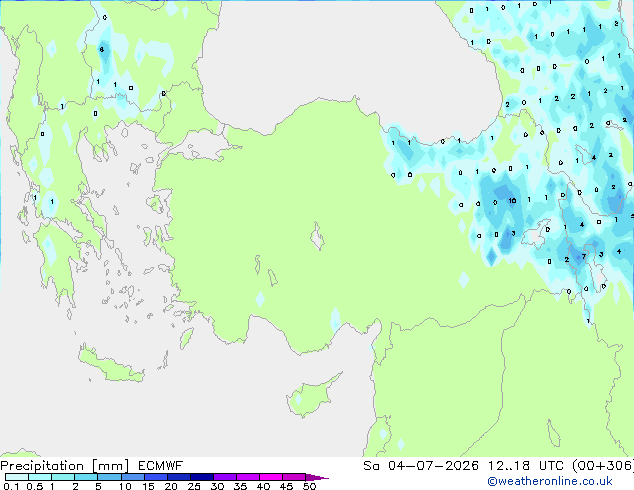The height and width of the screenshot is (490, 634).
Task: Click the 1–2 mm cyan legend swatch
Action: point(63,477)
